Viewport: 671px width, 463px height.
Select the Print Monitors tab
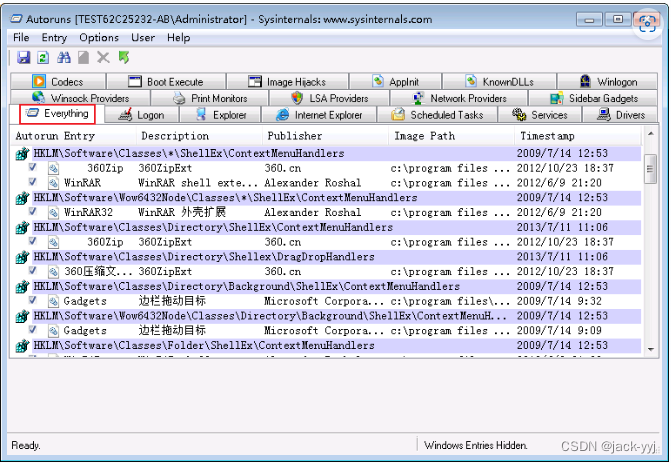[210, 98]
